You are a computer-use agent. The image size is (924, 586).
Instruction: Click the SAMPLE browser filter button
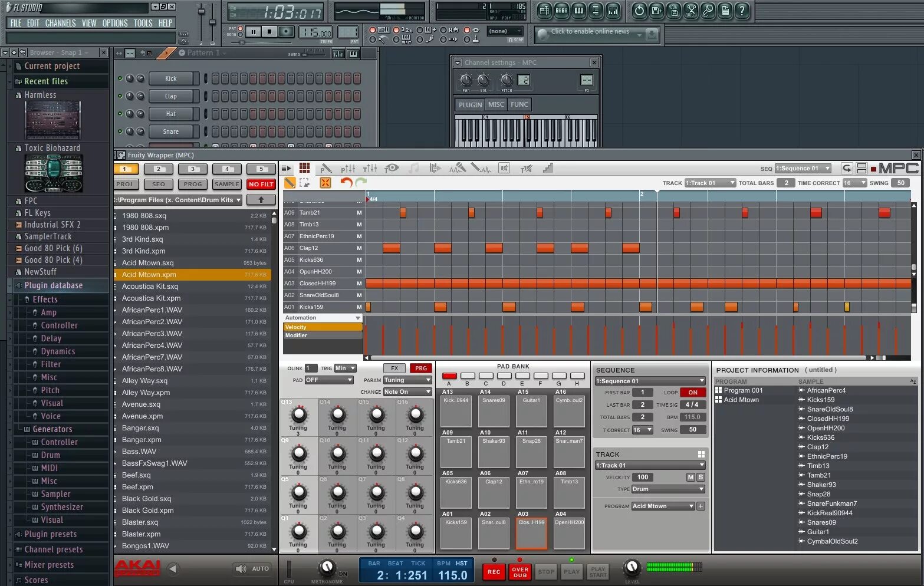pyautogui.click(x=227, y=184)
